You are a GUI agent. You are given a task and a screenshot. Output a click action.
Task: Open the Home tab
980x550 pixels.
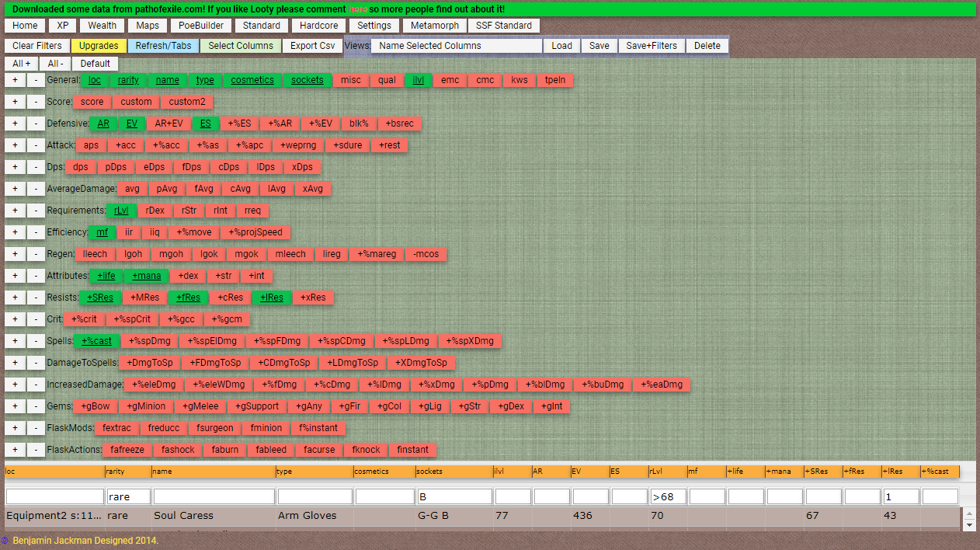[x=25, y=26]
